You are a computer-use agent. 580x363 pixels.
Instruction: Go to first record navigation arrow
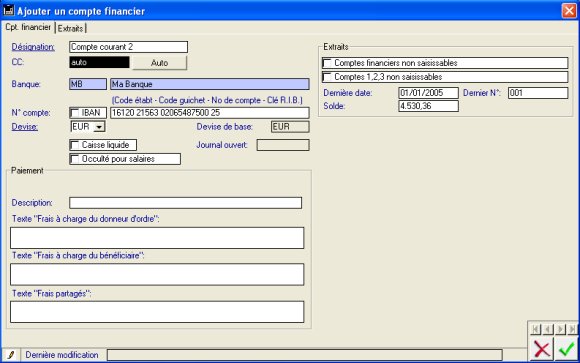pos(535,329)
